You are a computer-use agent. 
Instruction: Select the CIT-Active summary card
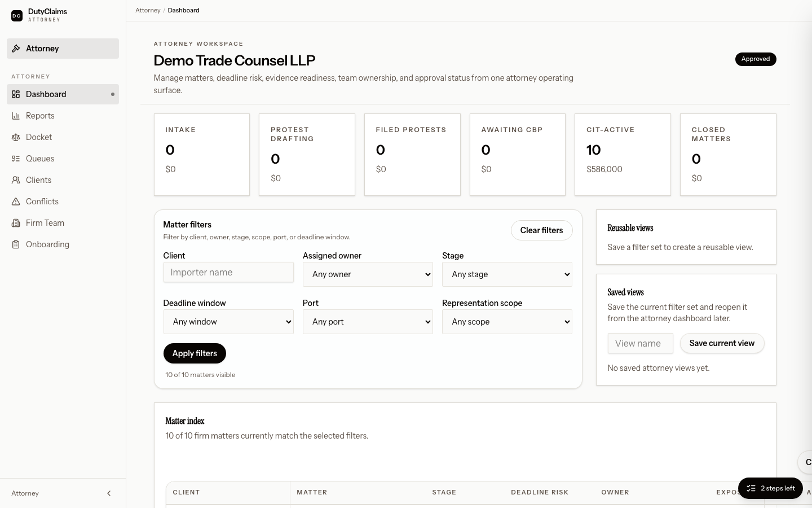tap(623, 155)
